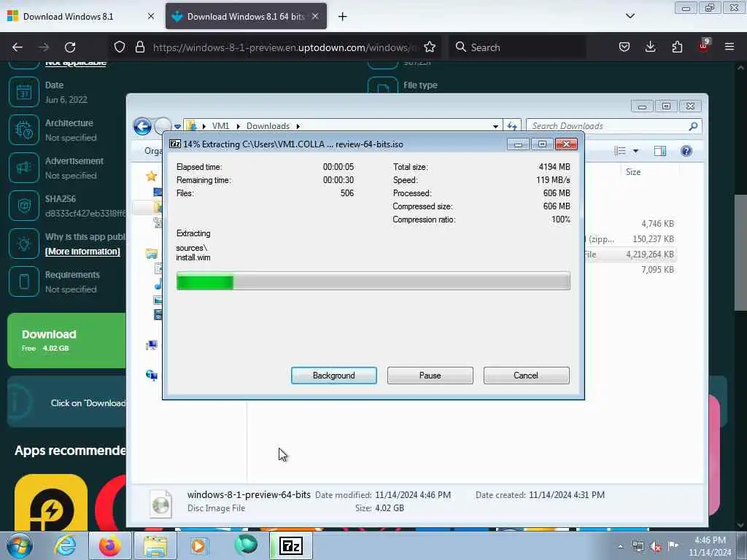747x560 pixels.
Task: Select the Download Windows 8.1 64 bits tab
Action: [x=246, y=17]
